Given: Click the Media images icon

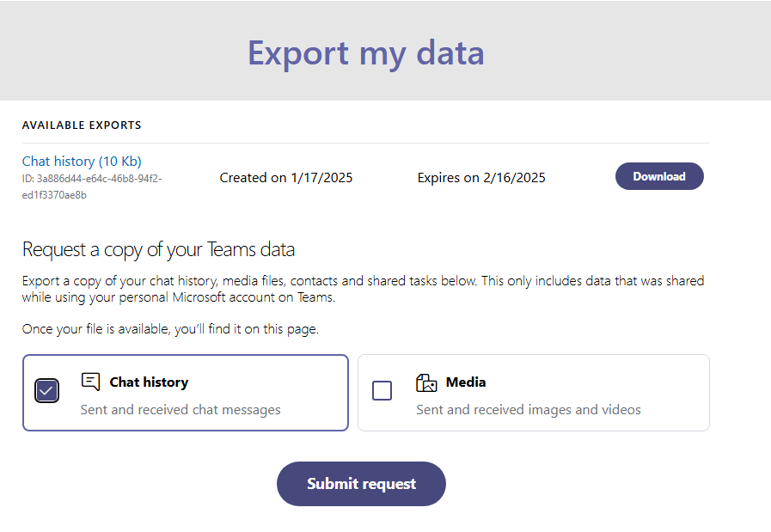Looking at the screenshot, I should click(x=426, y=382).
